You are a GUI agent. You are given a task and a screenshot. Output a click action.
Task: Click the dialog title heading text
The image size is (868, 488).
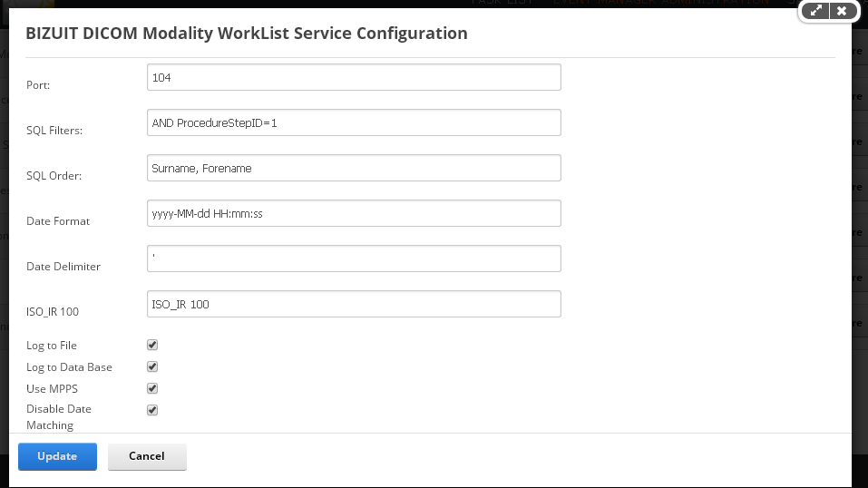[x=247, y=34]
